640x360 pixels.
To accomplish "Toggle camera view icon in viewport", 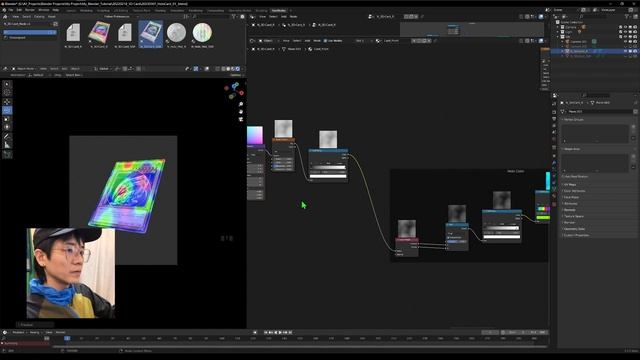I will coord(241,119).
